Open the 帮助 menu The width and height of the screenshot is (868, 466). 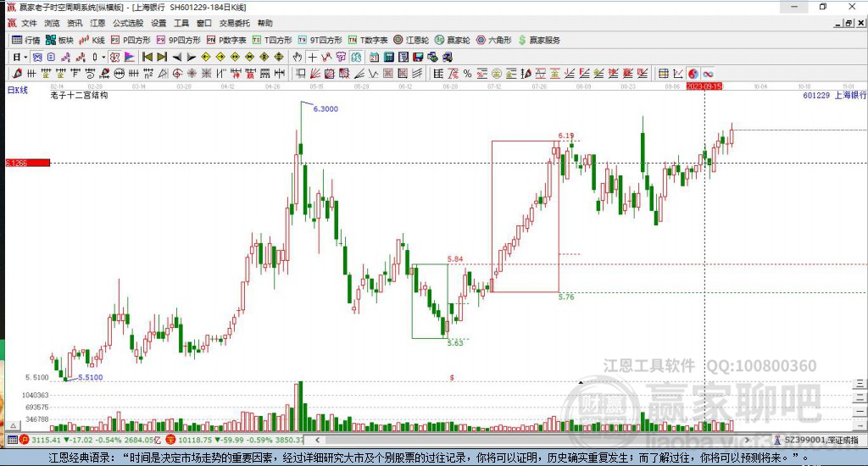(264, 23)
